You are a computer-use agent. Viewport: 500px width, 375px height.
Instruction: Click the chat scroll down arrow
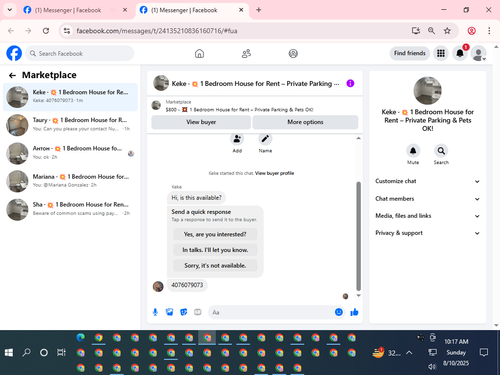(359, 295)
